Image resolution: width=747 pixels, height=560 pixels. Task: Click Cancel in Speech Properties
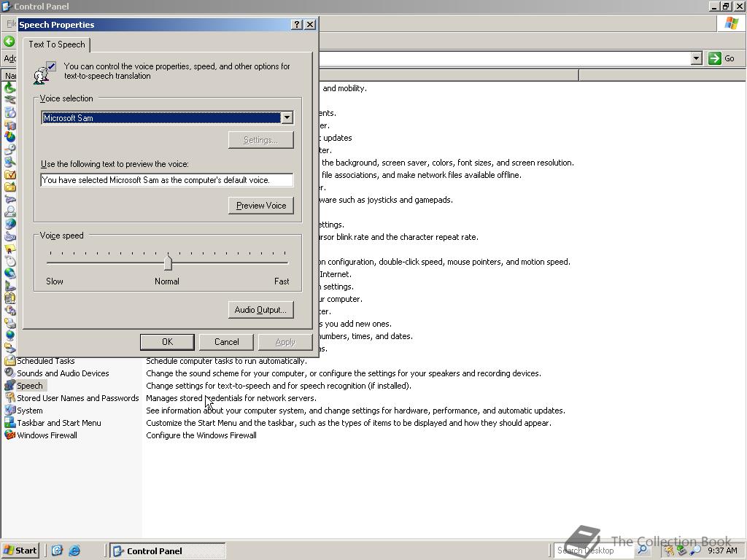[x=226, y=342]
